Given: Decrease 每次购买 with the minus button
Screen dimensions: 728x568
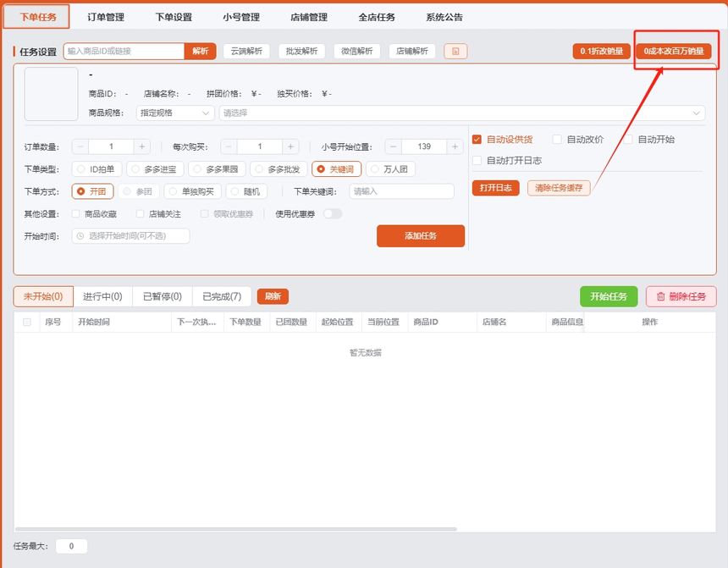Looking at the screenshot, I should click(x=229, y=146).
